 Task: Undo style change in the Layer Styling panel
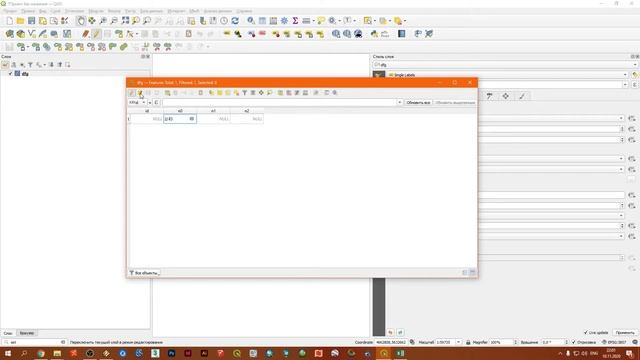(x=390, y=333)
